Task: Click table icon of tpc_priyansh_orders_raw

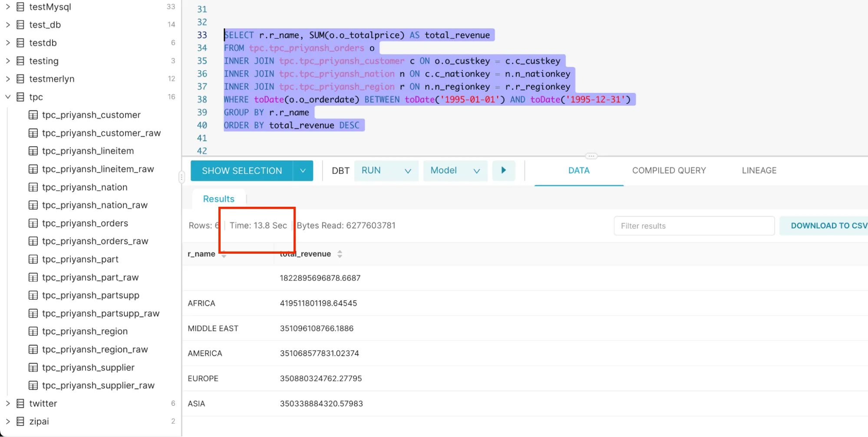Action: pyautogui.click(x=33, y=241)
